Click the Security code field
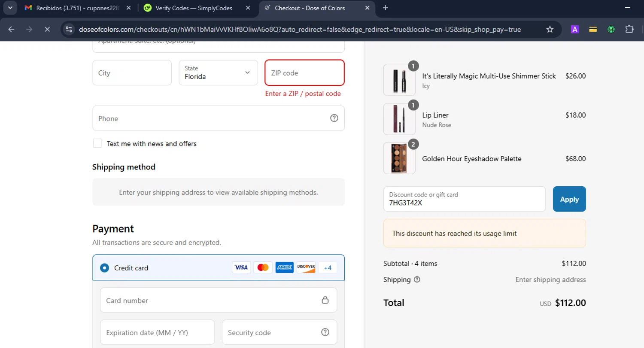Screen dimensions: 644x348 (279, 332)
